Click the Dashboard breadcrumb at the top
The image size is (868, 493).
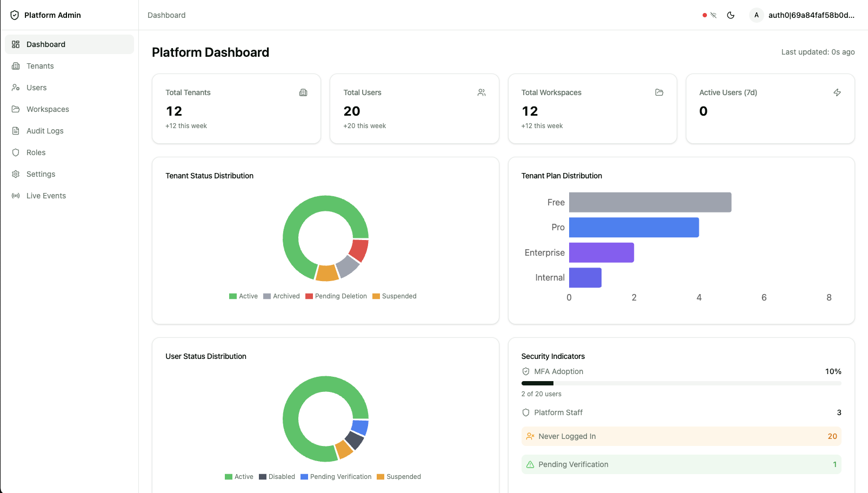pos(166,15)
